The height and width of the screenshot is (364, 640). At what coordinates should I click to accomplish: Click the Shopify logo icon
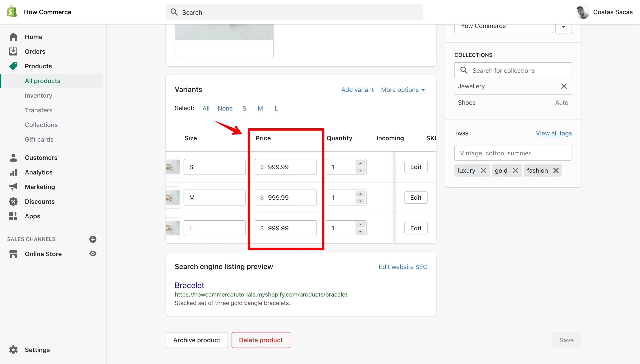(12, 12)
